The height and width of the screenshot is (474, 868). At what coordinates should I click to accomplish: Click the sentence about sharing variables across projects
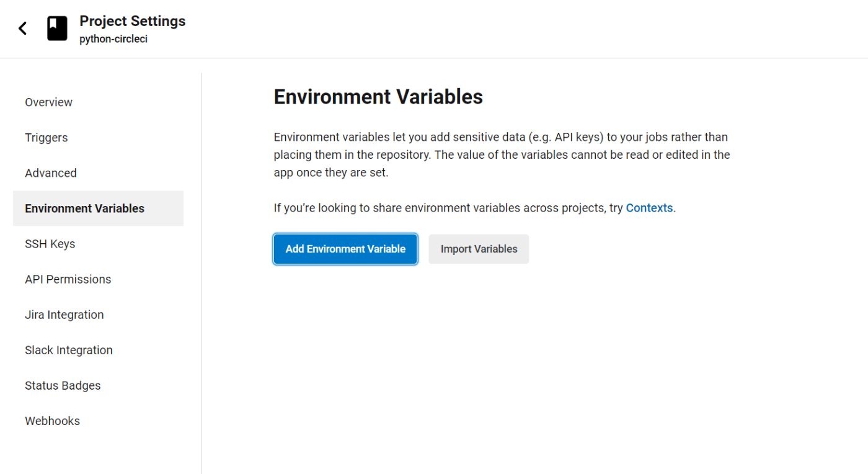pos(475,208)
